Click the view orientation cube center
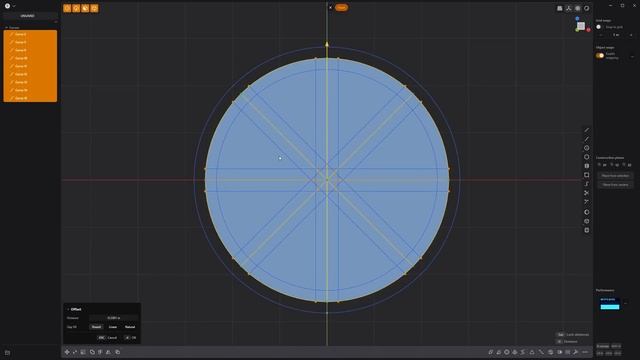Viewport: 640px width, 360px height. 581,26
